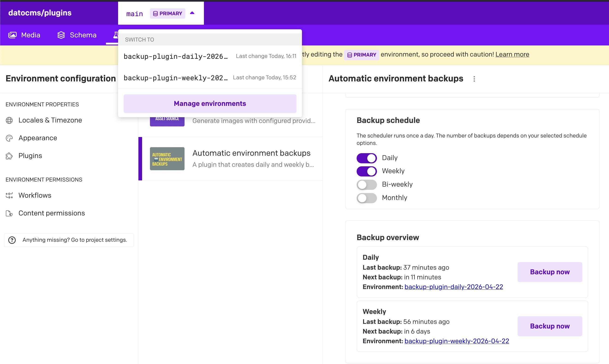
Task: Click the Media image icon
Action: point(12,35)
